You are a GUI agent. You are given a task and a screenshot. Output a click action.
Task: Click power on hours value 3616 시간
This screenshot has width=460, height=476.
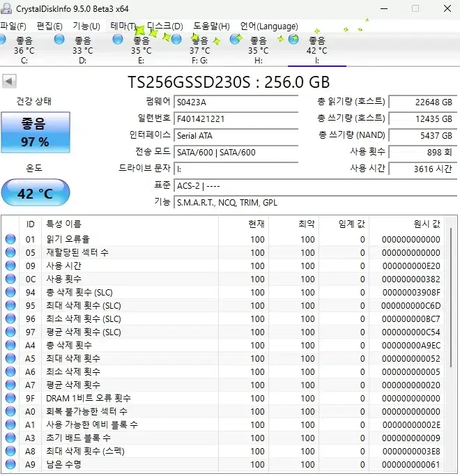[422, 169]
